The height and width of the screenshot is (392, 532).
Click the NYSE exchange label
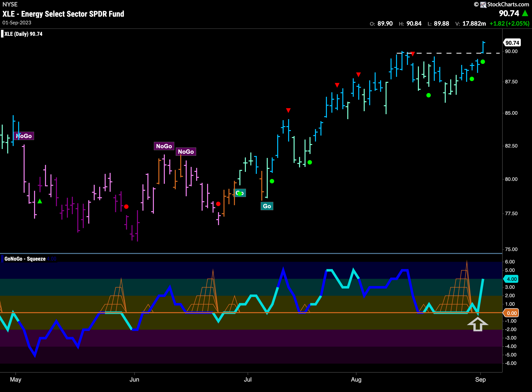click(x=10, y=4)
